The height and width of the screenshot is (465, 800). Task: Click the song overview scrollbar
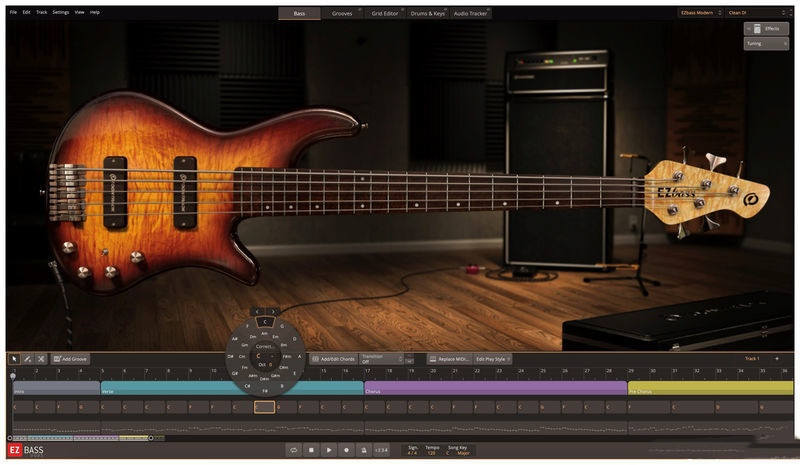[81, 438]
